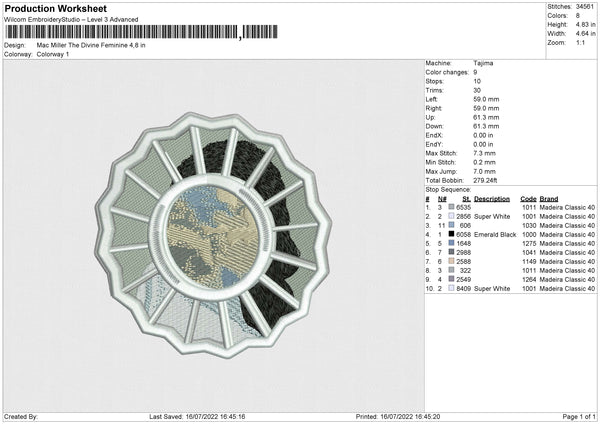Click the Code column header
The height and width of the screenshot is (424, 600).
point(528,198)
